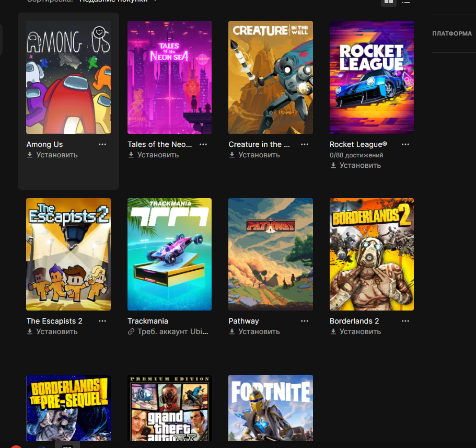Open three-dot menu for Creature in the Well

(x=305, y=144)
